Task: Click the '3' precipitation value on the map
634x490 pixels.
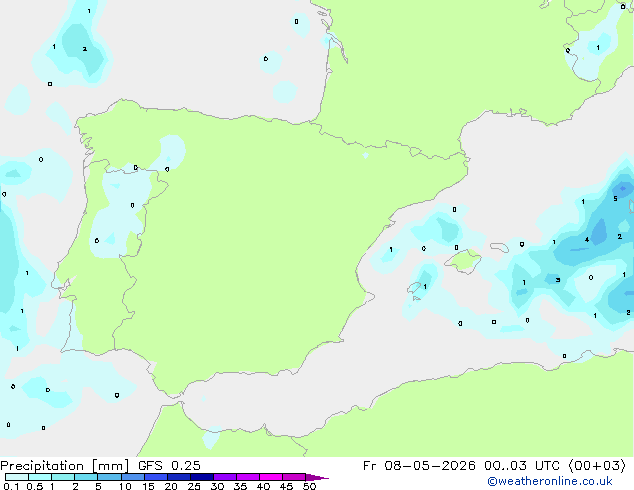Action: click(558, 280)
